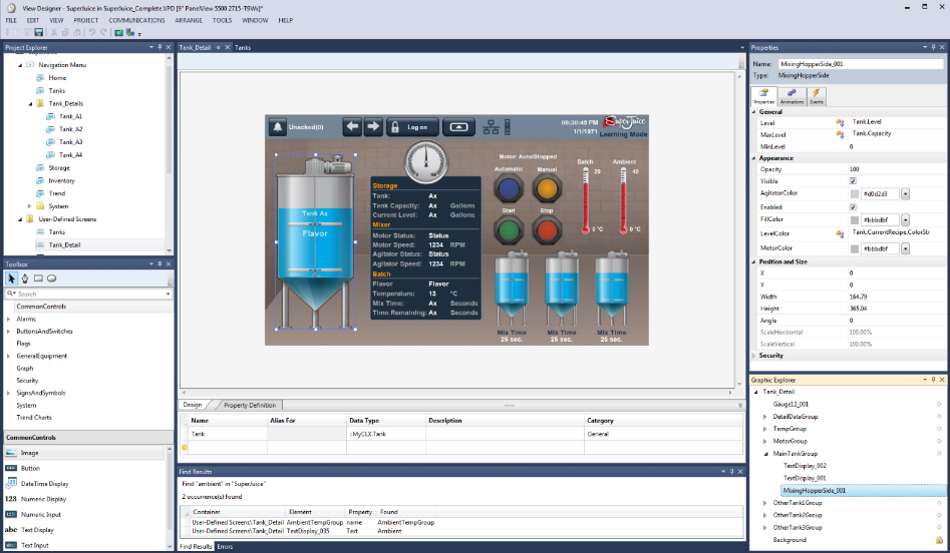Click the FillColor color swatch
This screenshot has height=553, width=950.
click(x=854, y=220)
